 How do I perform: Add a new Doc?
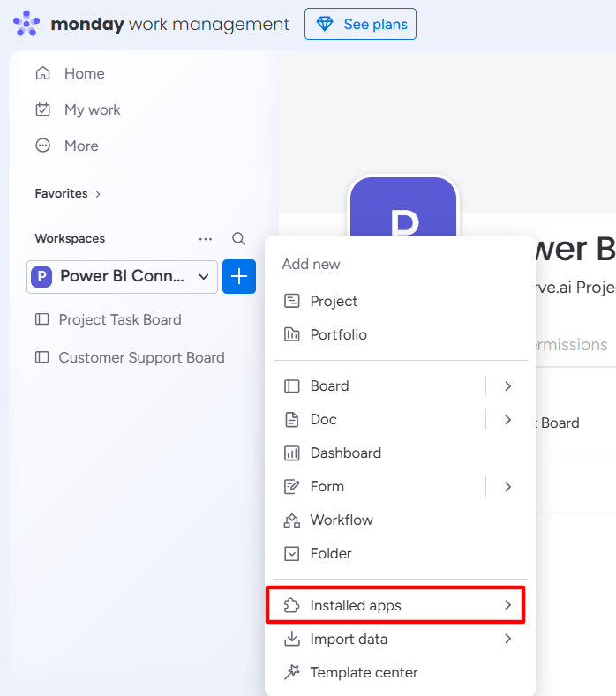323,420
